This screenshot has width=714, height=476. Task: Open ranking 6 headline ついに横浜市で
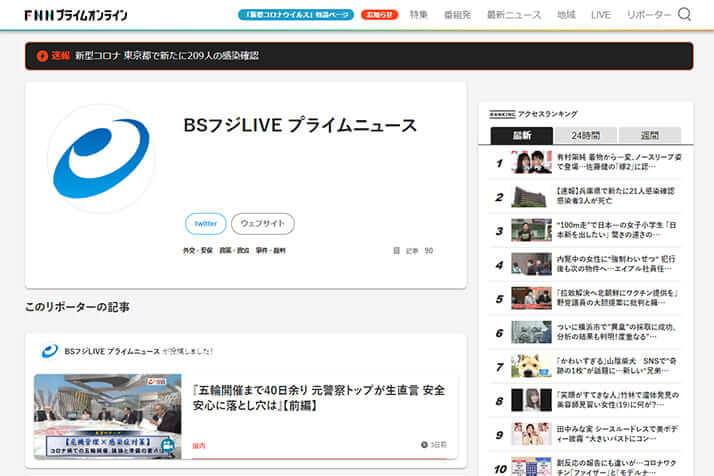(617, 332)
